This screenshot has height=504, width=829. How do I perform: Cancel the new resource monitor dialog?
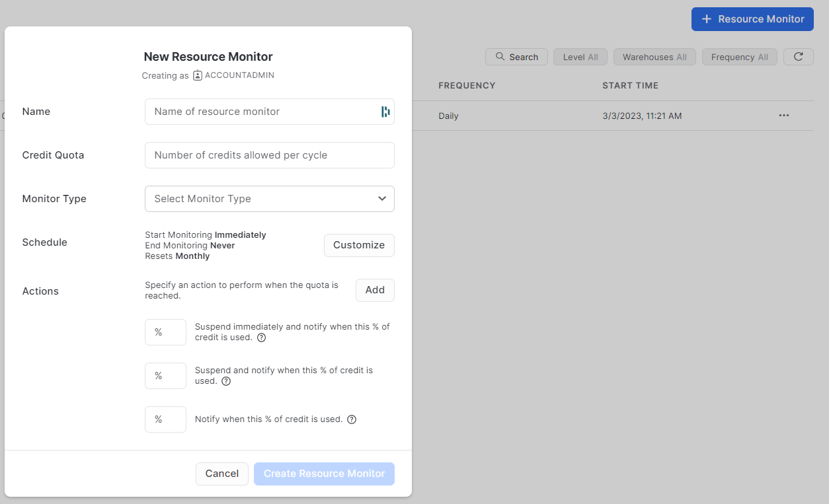[221, 474]
